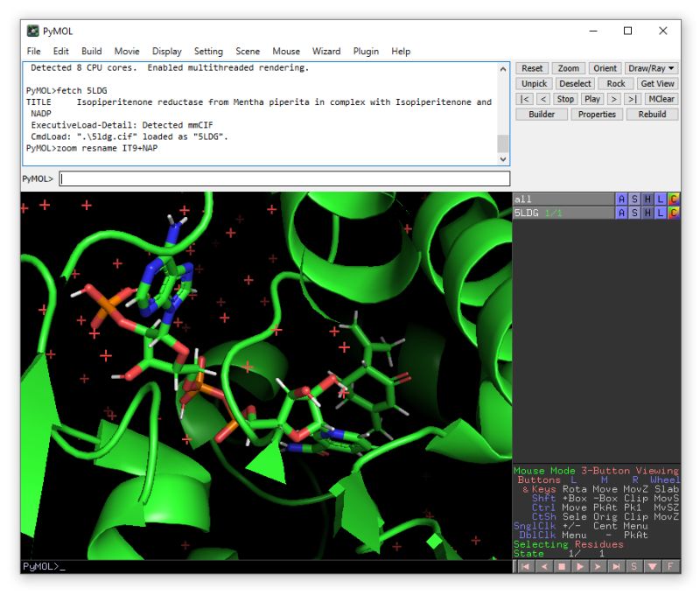Click the Rebuild button
Screen dimensions: 700x595
pyautogui.click(x=652, y=115)
